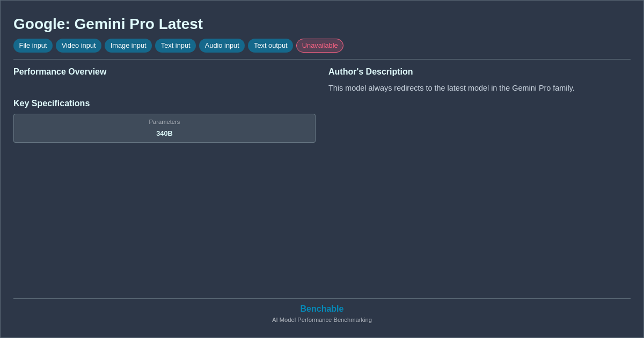Click the AI Model Performance Benchmarking tagline
This screenshot has height=338, width=644.
point(322,320)
